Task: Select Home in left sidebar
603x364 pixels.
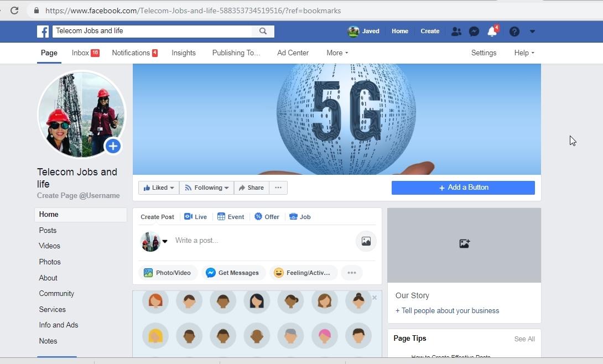Action: pos(81,215)
